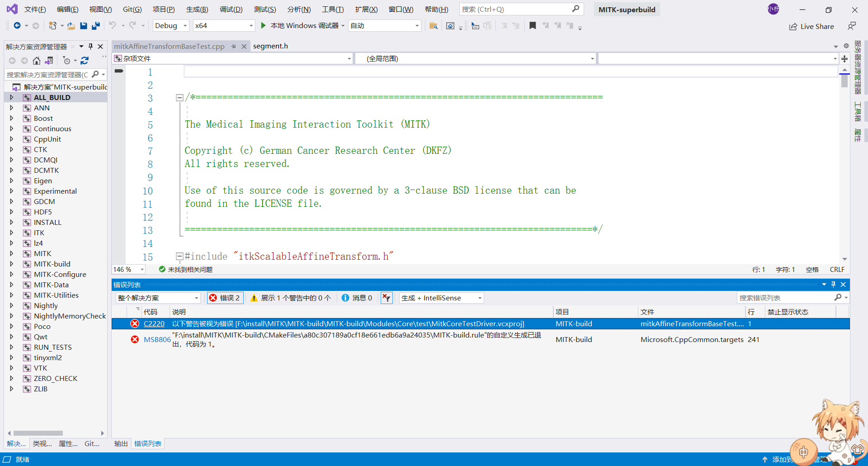
Task: Open the 杂项文件 project scope dropdown
Action: pos(232,58)
